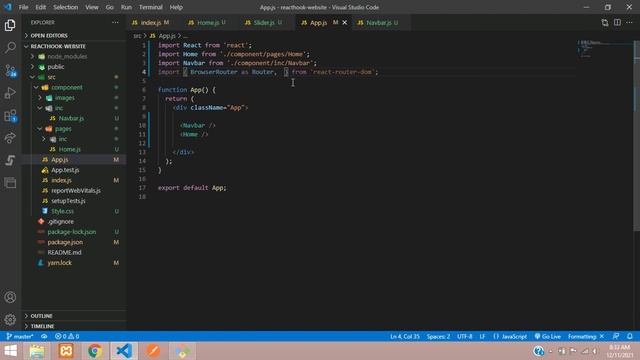The height and width of the screenshot is (360, 640).
Task: Open the Explorer view in activity bar
Action: (10, 25)
